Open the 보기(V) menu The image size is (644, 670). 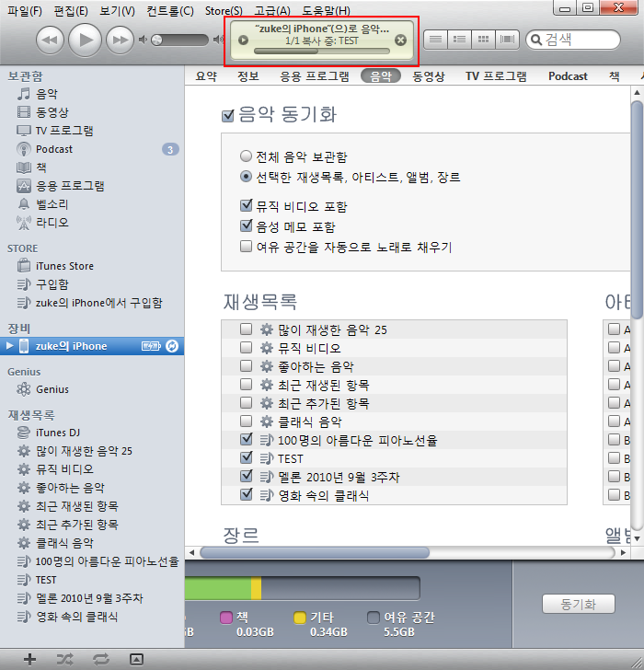[x=117, y=11]
